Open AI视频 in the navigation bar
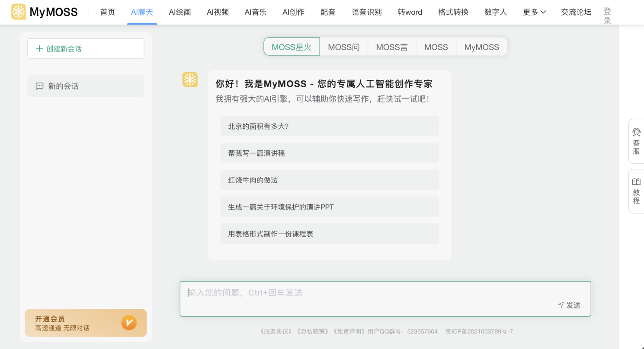The image size is (644, 349). click(218, 12)
